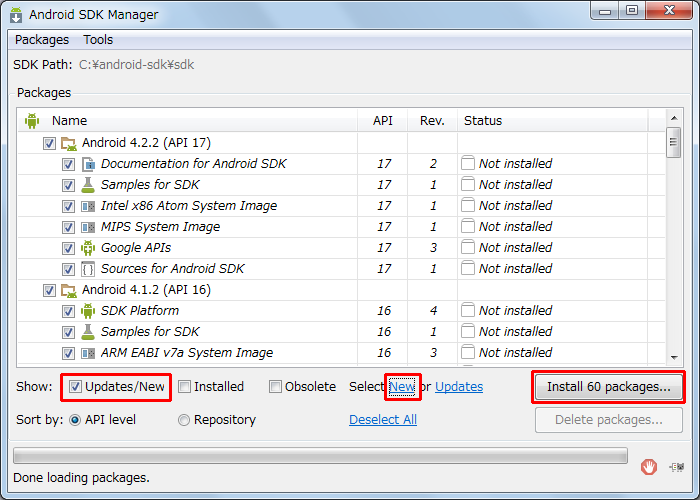Click the Updates link
700x500 pixels.
tap(459, 387)
